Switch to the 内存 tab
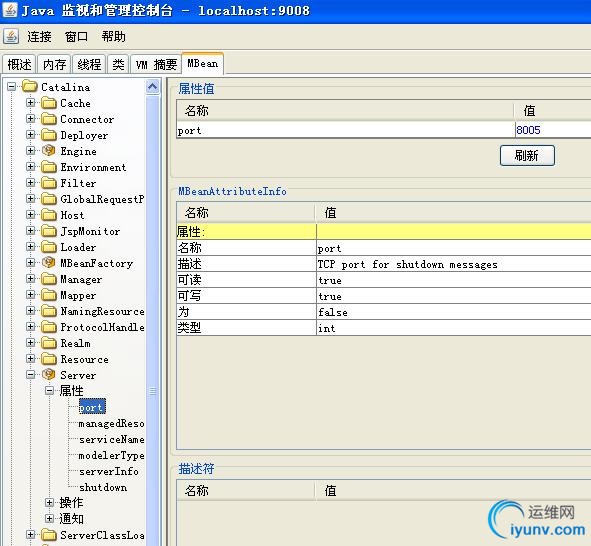Image resolution: width=591 pixels, height=546 pixels. click(54, 64)
